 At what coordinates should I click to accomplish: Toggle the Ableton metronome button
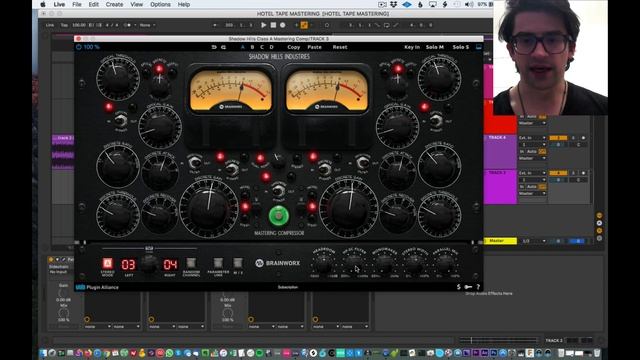click(x=127, y=25)
